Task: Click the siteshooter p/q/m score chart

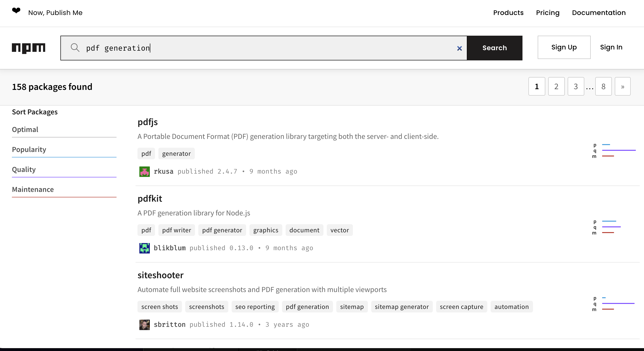Action: 614,303
